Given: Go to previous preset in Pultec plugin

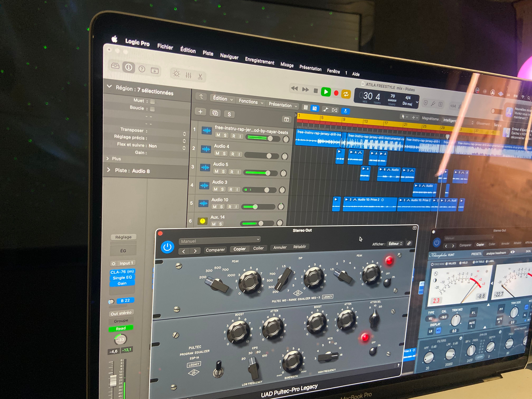Looking at the screenshot, I should coord(184,251).
